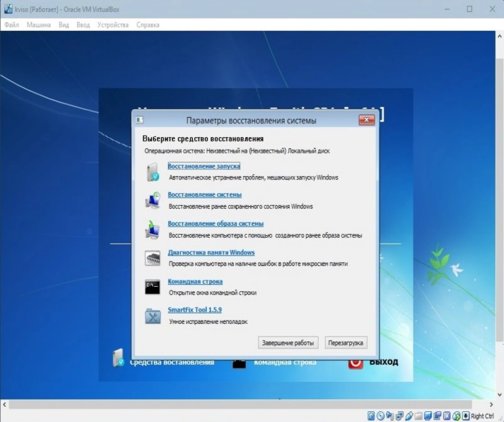This screenshot has width=504, height=422.
Task: Click the horizontal scrollbar left arrow
Action: click(x=4, y=404)
